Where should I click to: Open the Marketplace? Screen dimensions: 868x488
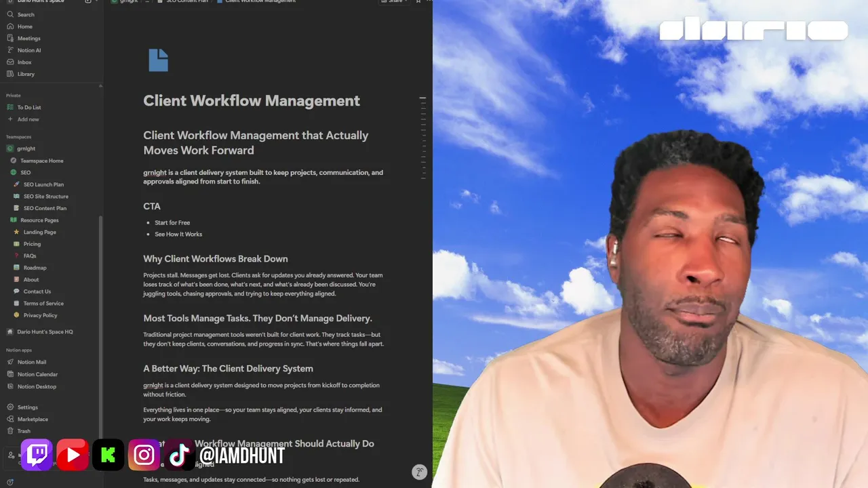[33, 419]
